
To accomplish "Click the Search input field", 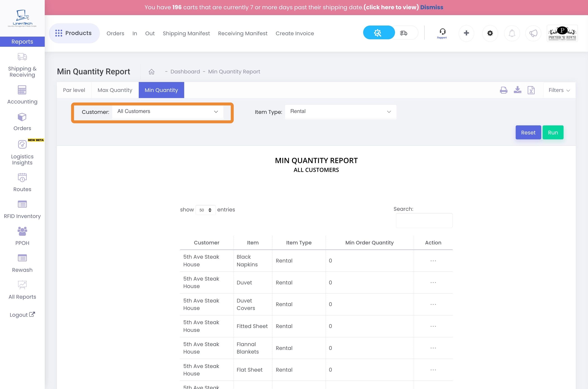I will tap(424, 220).
